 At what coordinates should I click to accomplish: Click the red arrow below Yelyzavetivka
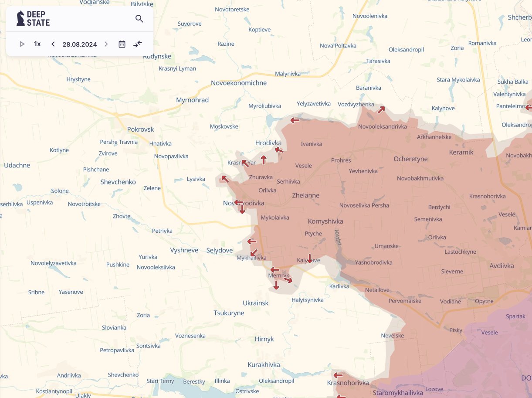[x=295, y=120]
